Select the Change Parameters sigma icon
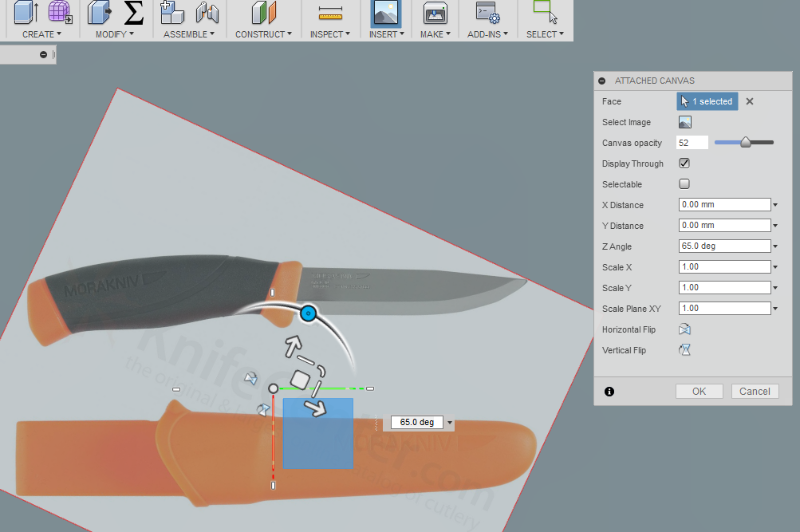 click(x=132, y=14)
